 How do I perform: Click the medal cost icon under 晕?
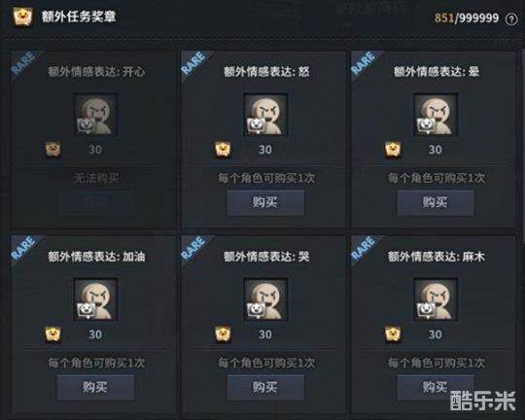393,149
